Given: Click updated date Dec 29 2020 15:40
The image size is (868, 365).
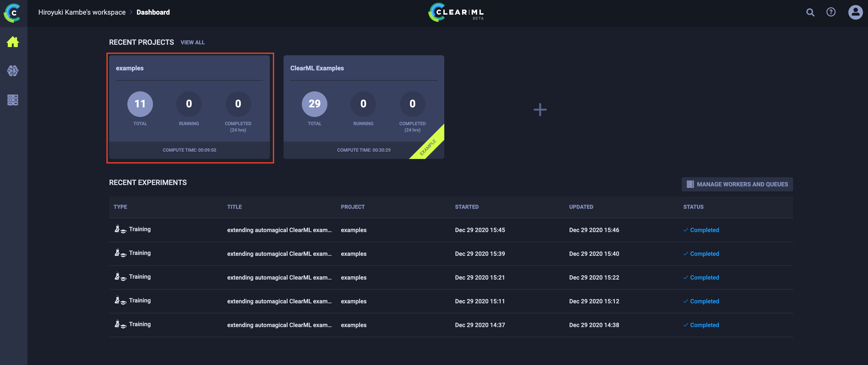Looking at the screenshot, I should [x=594, y=254].
